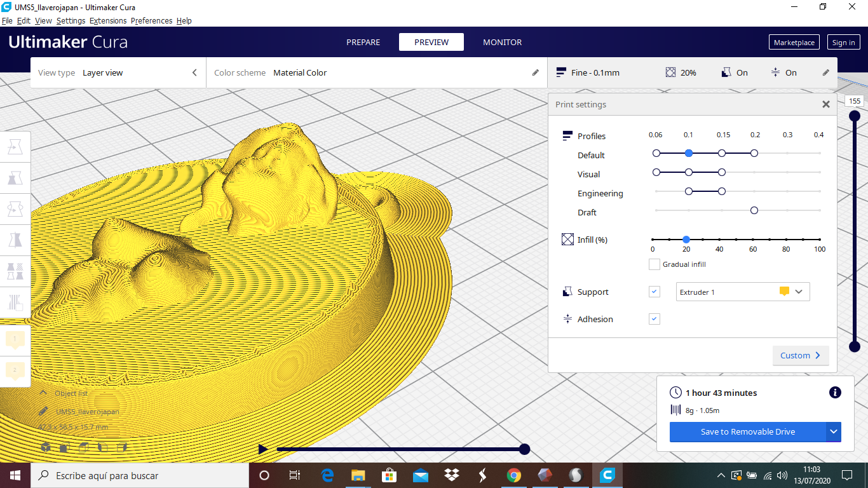Select the Scale tool in left toolbar
Screen dimensions: 868x488
15,179
